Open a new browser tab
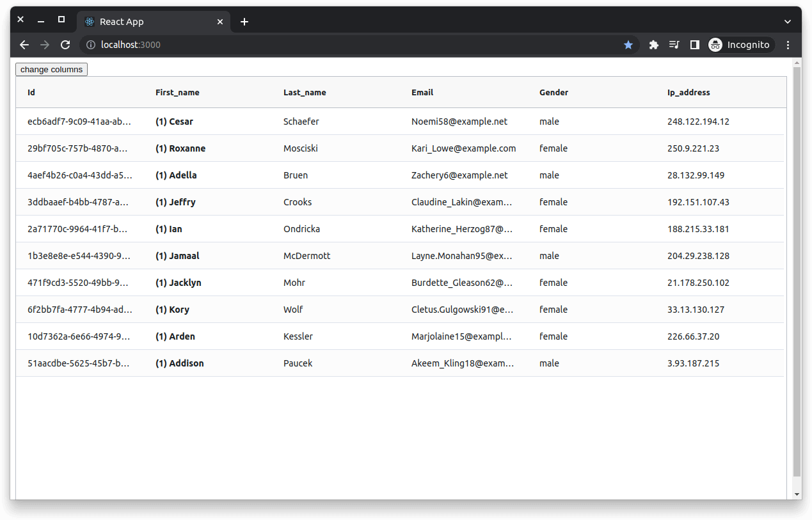 244,21
